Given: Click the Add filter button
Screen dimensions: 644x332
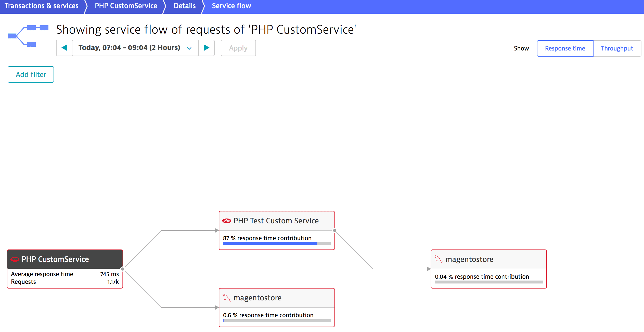Looking at the screenshot, I should (x=31, y=74).
